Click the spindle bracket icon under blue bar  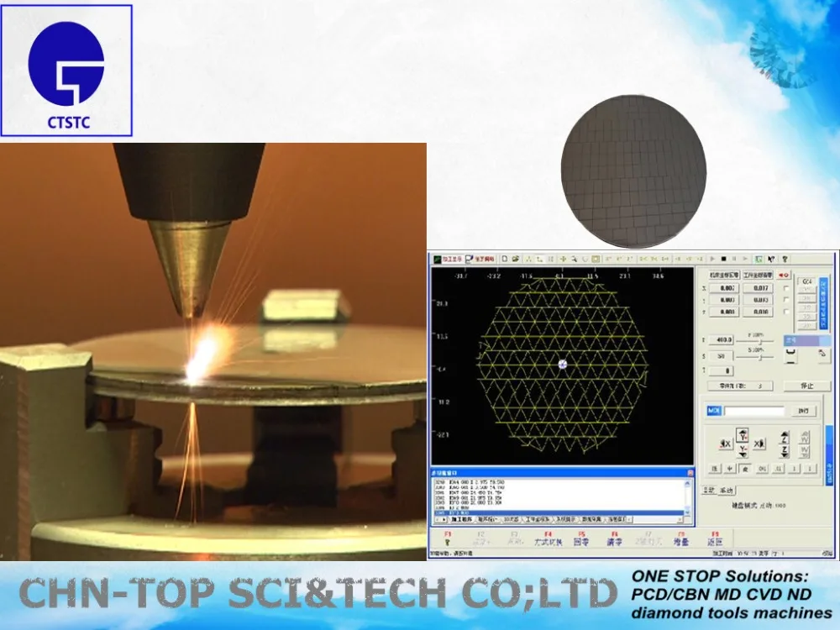790,355
